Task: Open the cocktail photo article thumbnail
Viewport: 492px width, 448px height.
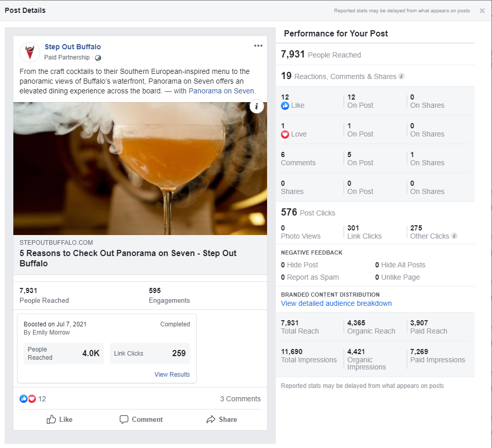Action: click(x=140, y=169)
